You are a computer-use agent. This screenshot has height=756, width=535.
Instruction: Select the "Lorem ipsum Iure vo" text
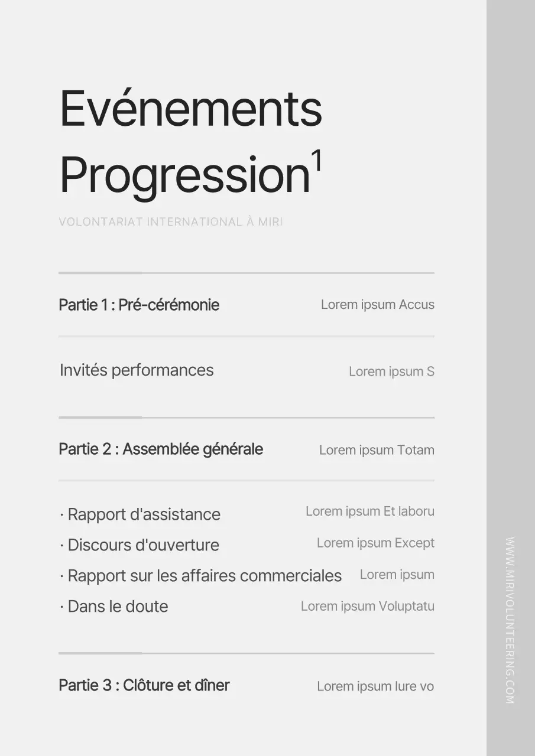click(375, 686)
